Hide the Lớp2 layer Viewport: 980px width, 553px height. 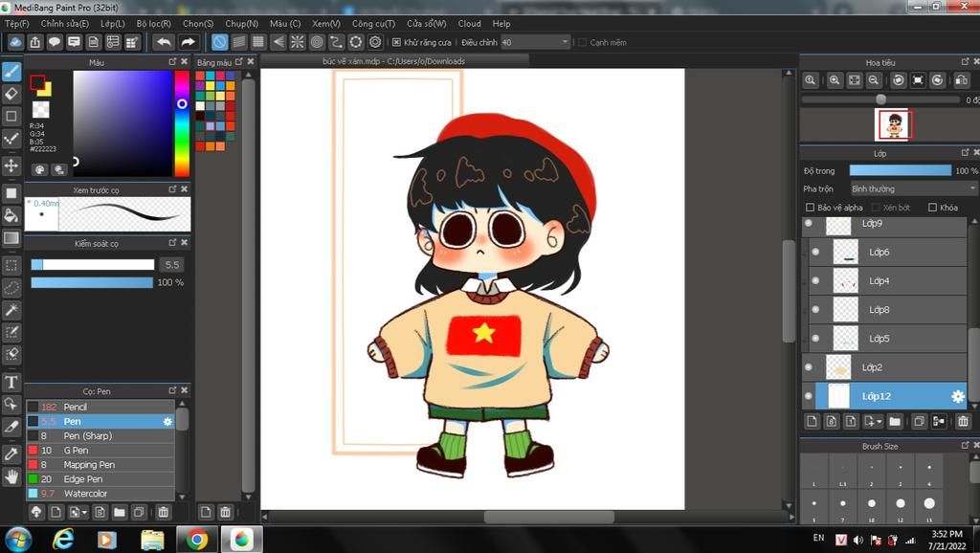pyautogui.click(x=809, y=367)
